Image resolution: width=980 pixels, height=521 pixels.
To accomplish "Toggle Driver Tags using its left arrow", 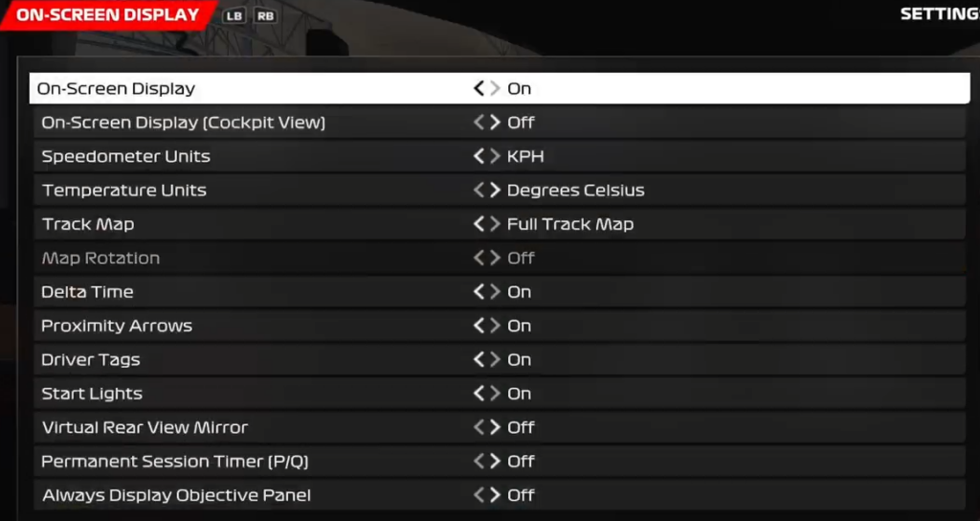I will [x=479, y=359].
